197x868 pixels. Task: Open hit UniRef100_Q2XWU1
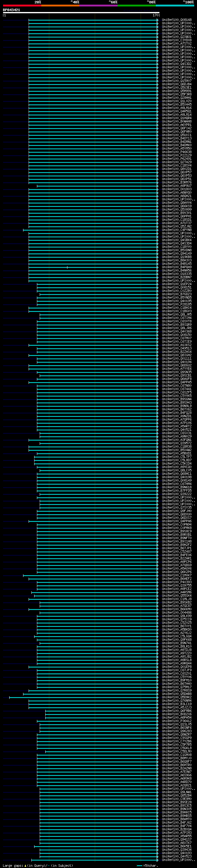pyautogui.click(x=177, y=37)
